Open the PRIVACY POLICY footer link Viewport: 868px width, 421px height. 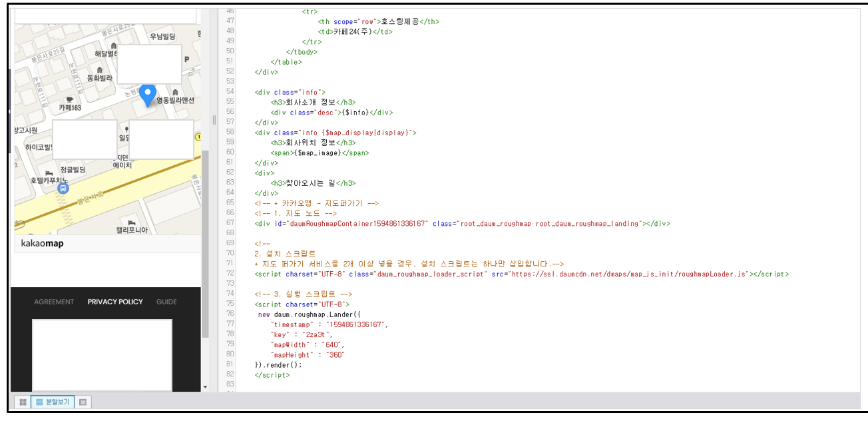click(x=115, y=302)
